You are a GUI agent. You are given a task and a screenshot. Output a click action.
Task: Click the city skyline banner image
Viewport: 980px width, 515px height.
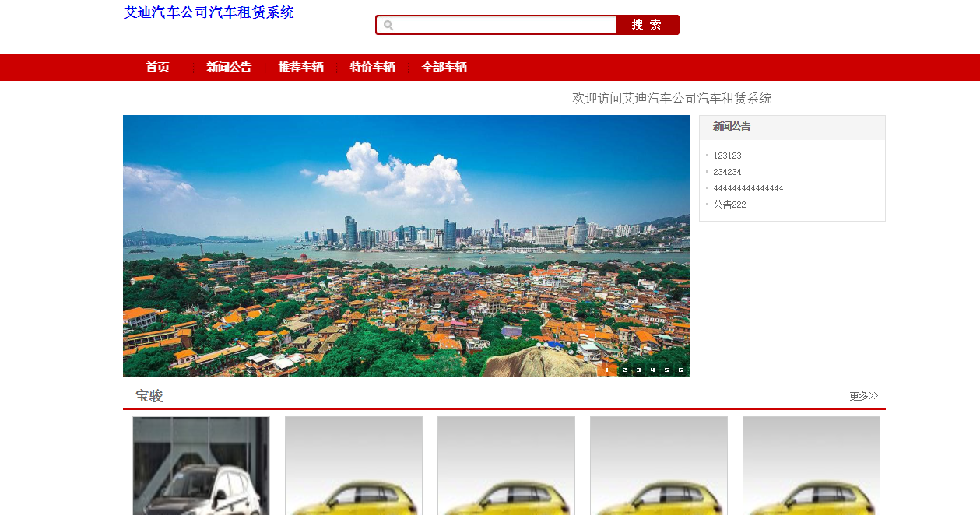click(406, 246)
